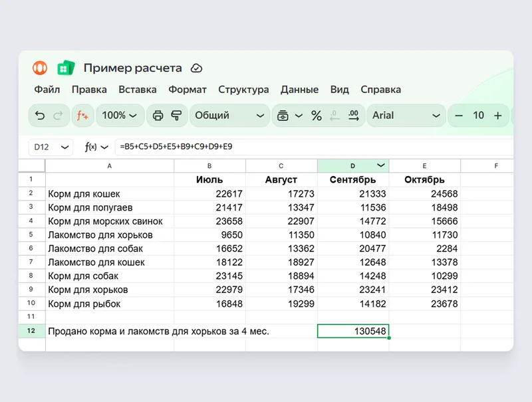The width and height of the screenshot is (532, 402).
Task: Select cell Лакомство для хорьков
Action: click(110, 235)
